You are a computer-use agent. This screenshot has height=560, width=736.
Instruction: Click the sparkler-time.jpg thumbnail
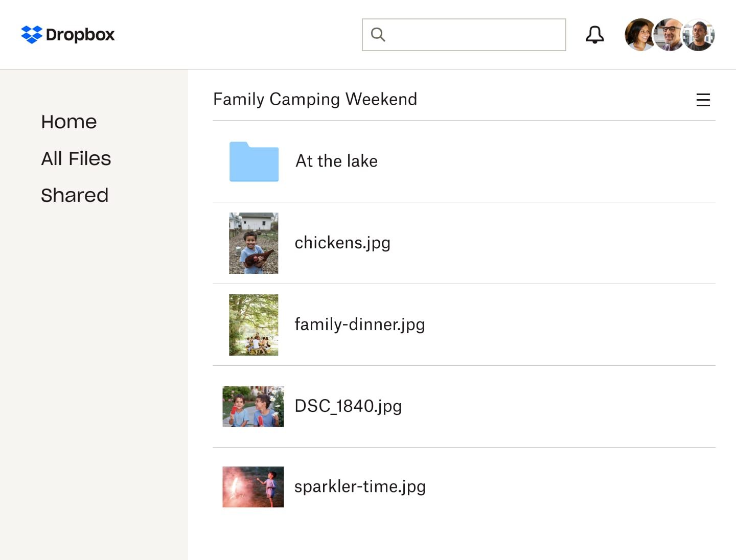tap(253, 487)
